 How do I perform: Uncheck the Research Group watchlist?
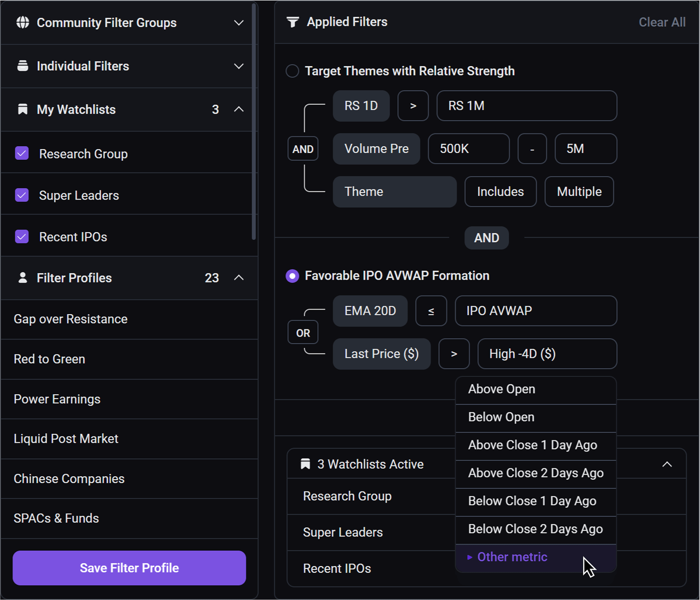[x=21, y=153]
